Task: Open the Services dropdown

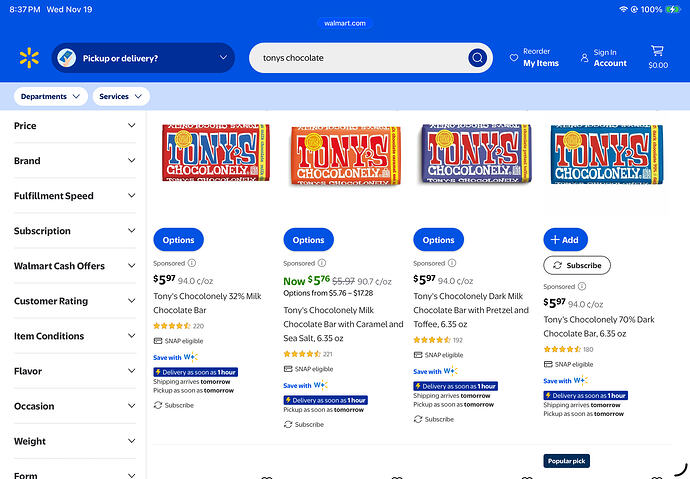Action: 120,97
